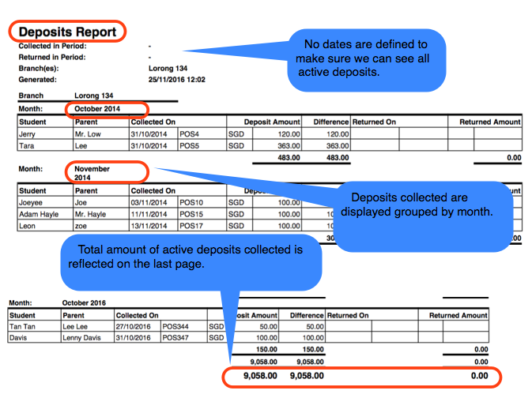Screen dimensions: 532x398
Task: Click the November 2014 month heading
Action: (92, 173)
